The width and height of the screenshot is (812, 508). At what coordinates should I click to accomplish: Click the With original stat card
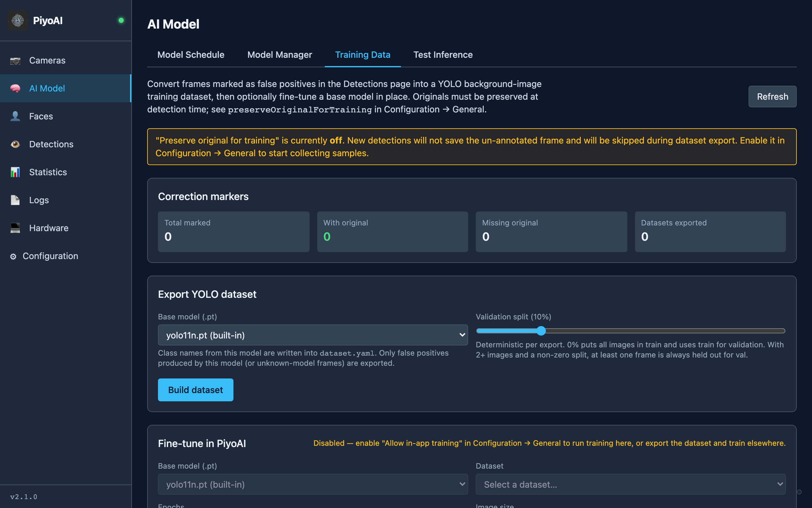click(393, 231)
